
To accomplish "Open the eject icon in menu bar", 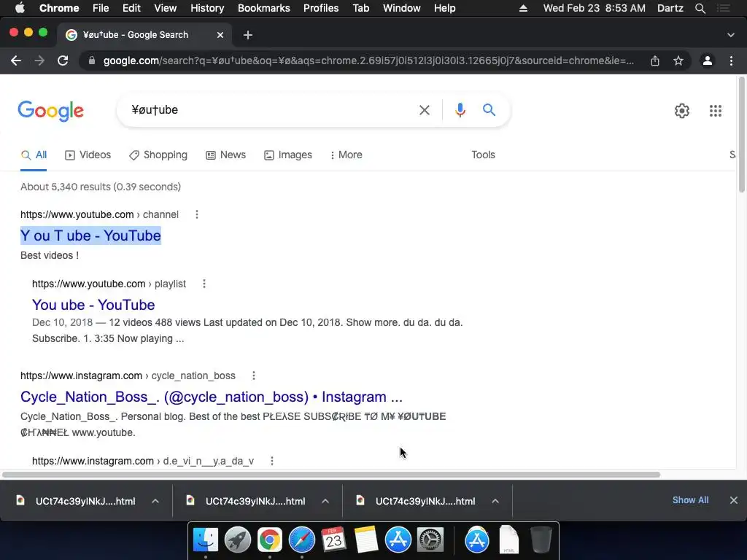I will pos(523,8).
